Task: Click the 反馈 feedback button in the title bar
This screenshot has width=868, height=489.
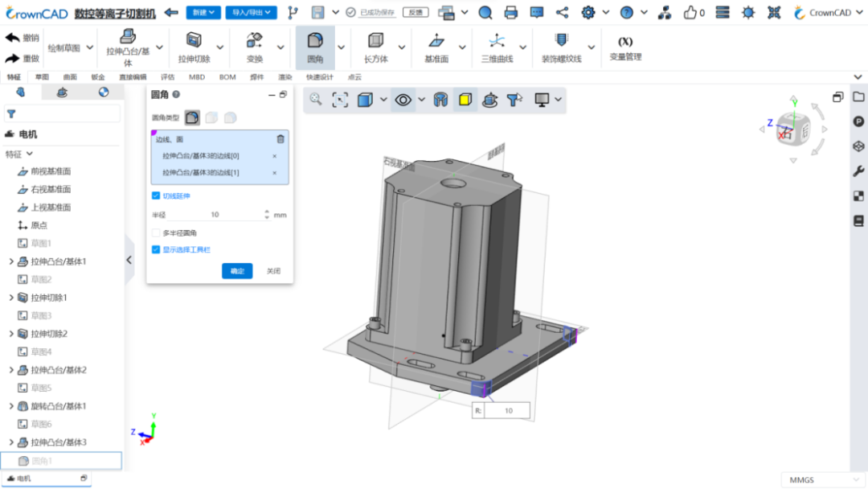Action: tap(416, 12)
